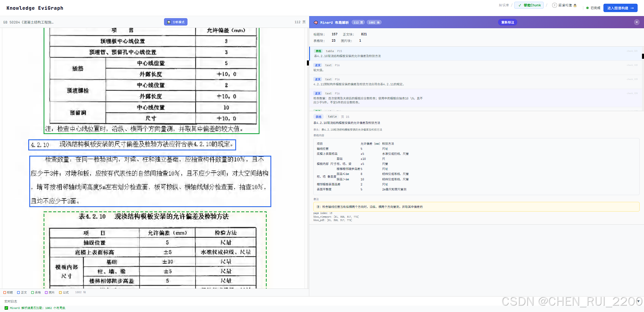
Task: Click the 1002 块 badge in panel header
Action: coord(374,23)
